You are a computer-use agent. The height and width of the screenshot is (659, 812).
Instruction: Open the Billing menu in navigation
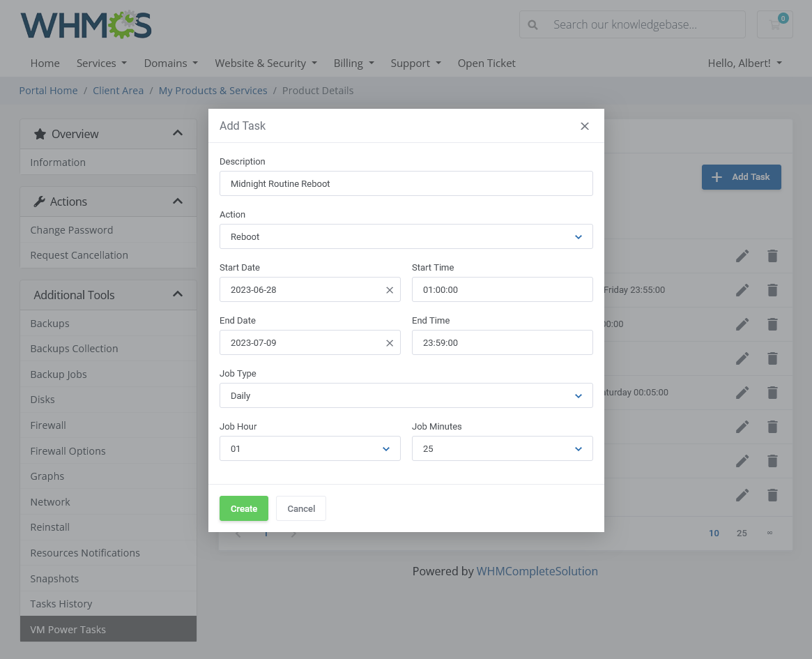pos(353,63)
